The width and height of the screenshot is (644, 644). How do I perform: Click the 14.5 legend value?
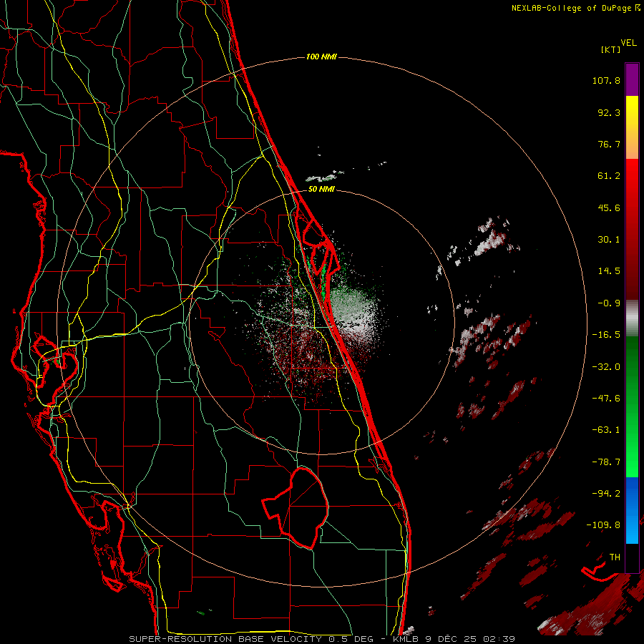click(609, 271)
